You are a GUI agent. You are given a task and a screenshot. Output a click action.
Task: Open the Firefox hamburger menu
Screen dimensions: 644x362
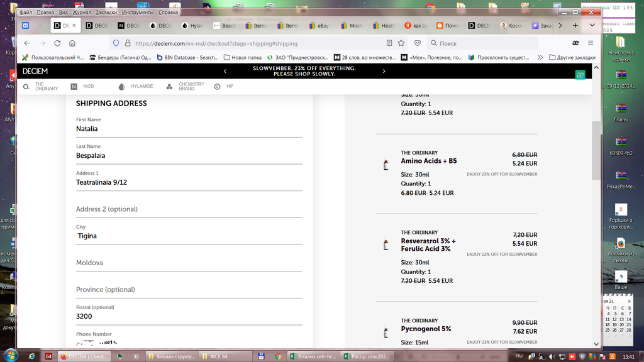pos(590,43)
